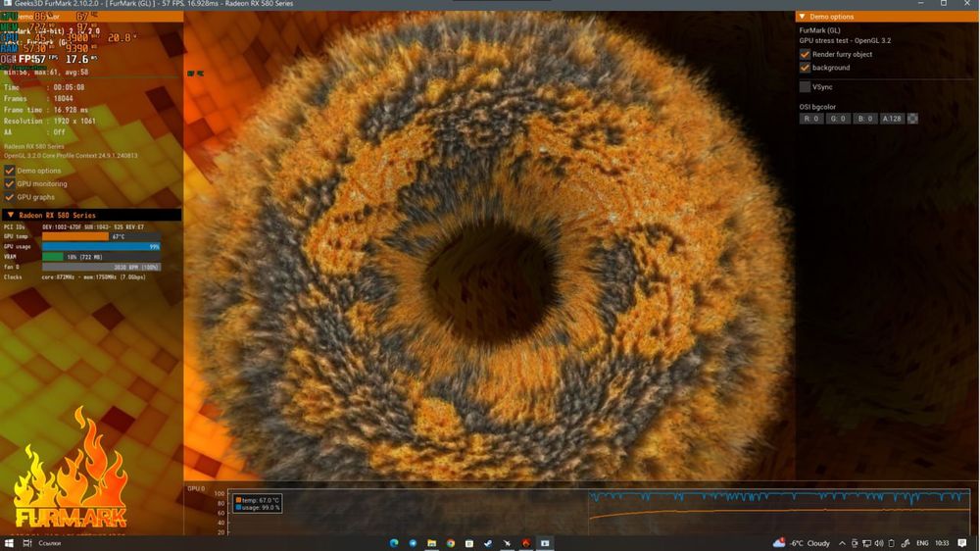This screenshot has height=551, width=980.
Task: Click the GPU stress test - OpenGL 3.2 text
Action: (x=845, y=40)
